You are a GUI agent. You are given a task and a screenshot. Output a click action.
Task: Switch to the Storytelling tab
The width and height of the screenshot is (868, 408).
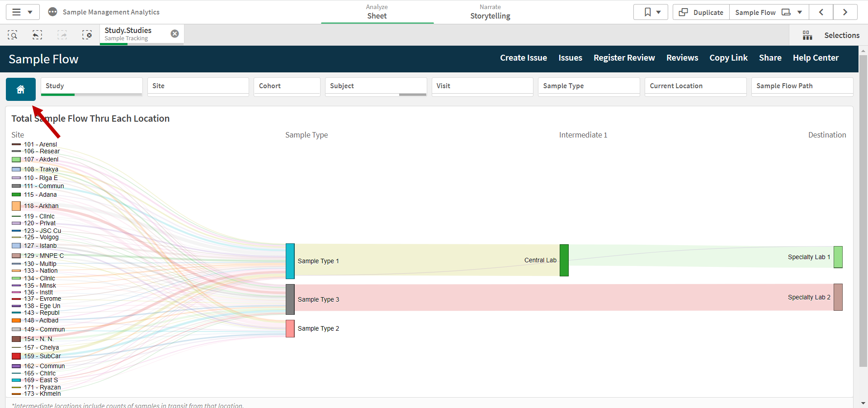click(490, 12)
